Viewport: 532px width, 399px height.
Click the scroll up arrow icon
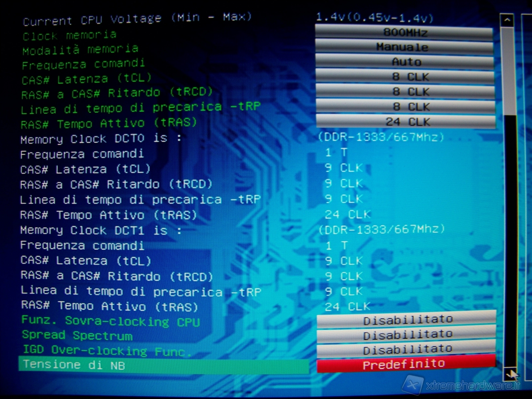coord(507,20)
